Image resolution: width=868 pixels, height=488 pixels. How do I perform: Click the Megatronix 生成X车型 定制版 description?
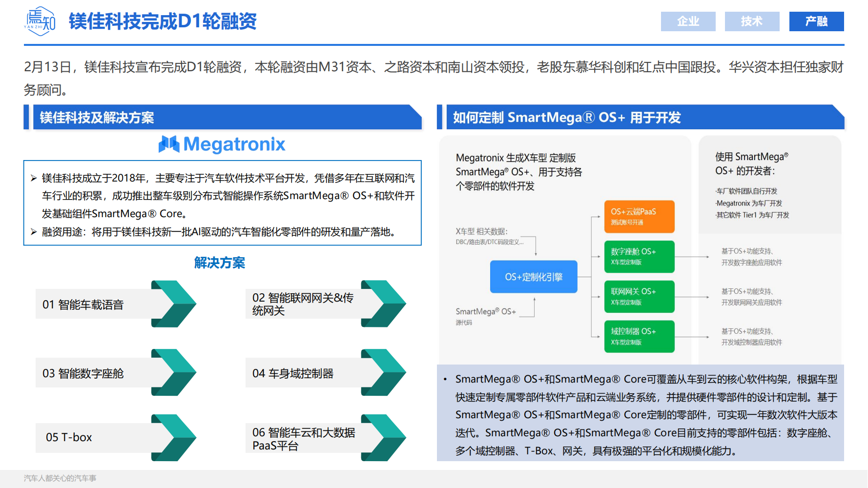(x=519, y=172)
